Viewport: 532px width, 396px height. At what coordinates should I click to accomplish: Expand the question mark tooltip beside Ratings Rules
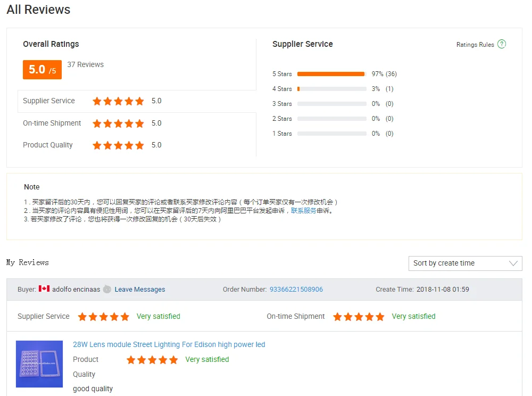pos(501,45)
